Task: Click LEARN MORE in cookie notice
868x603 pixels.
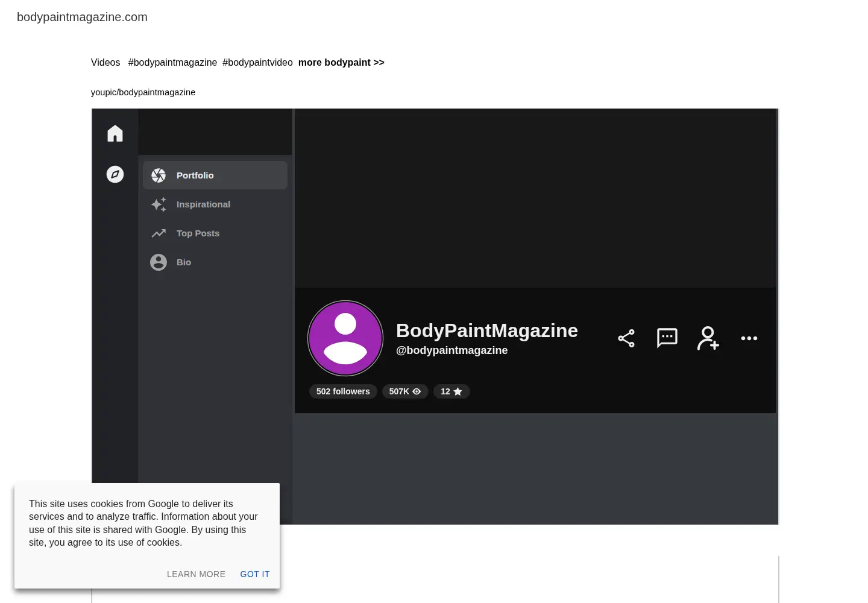Action: click(x=196, y=574)
